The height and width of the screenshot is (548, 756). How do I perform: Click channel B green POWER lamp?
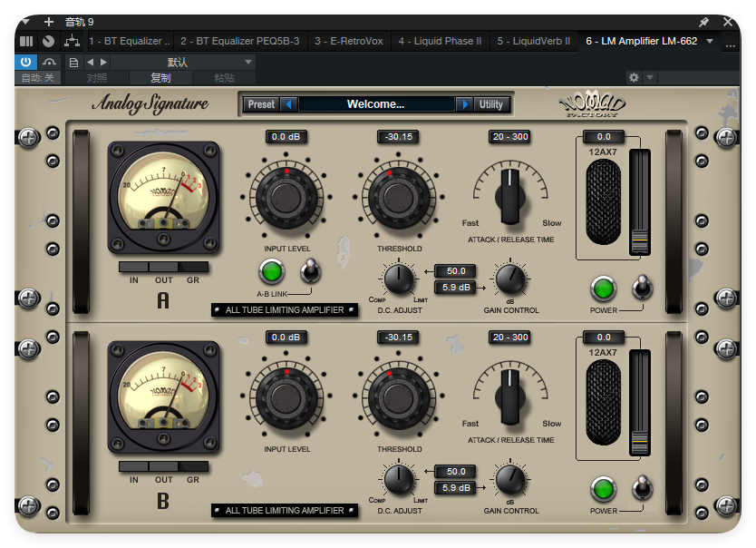[603, 489]
